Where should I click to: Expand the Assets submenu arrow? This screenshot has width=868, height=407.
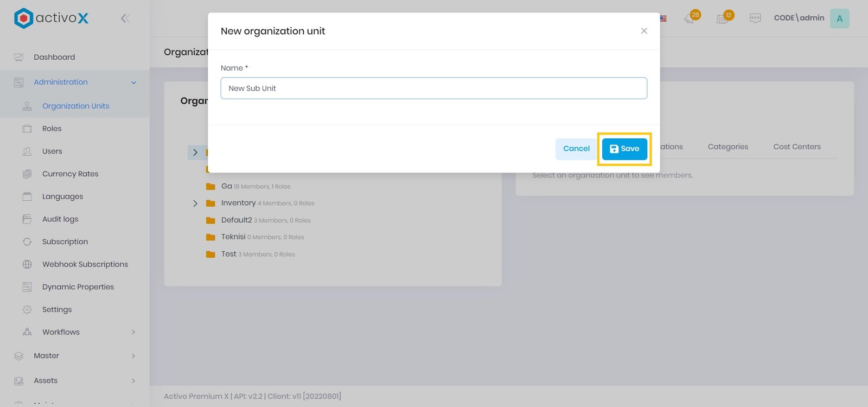coord(133,381)
